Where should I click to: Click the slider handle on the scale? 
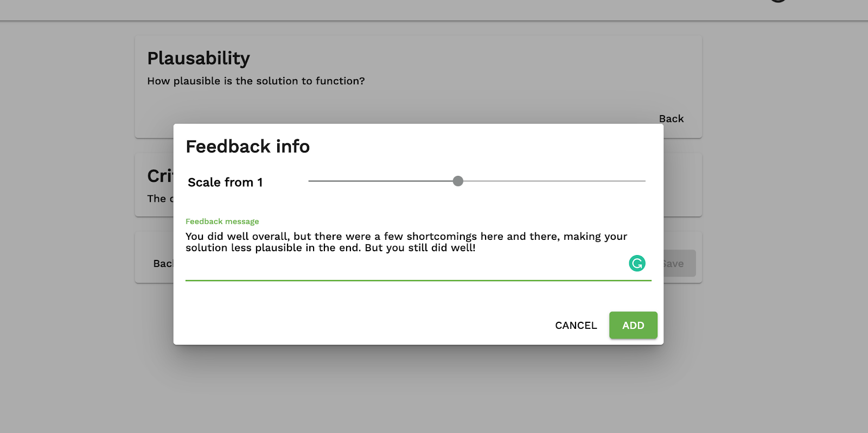tap(458, 181)
